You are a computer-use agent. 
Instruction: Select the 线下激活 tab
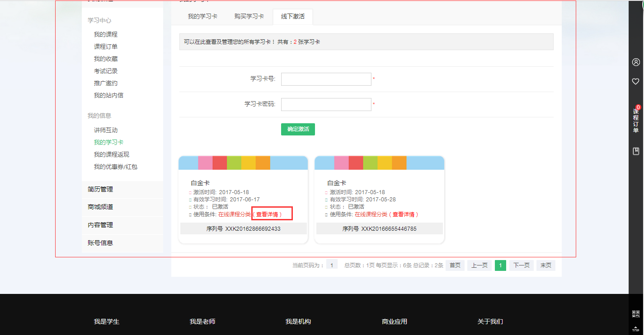click(x=292, y=17)
